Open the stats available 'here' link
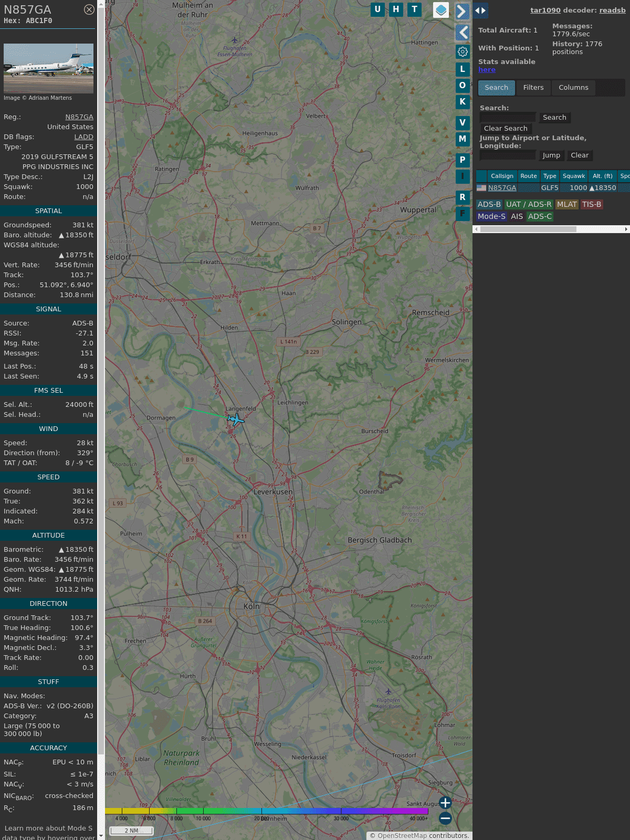 [x=487, y=70]
